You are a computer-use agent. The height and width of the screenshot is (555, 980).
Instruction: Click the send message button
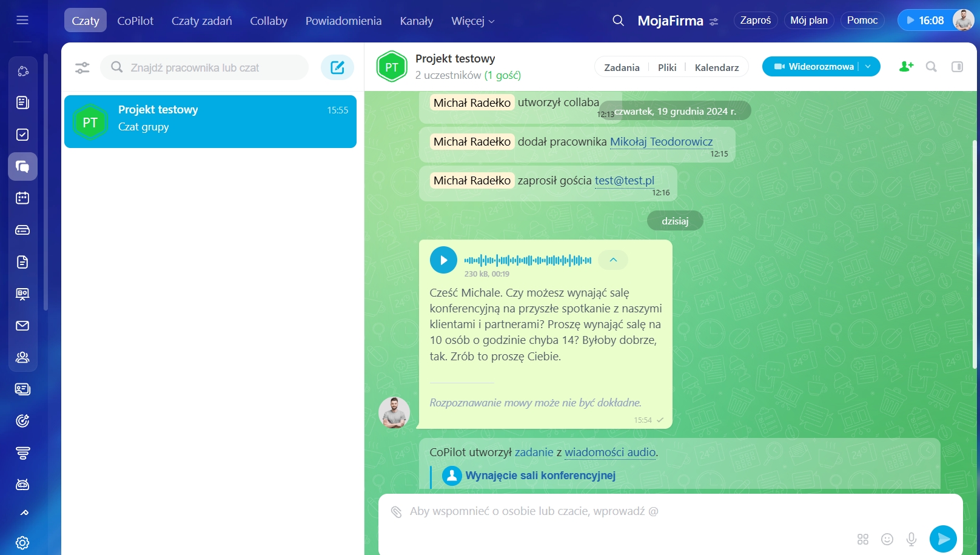pyautogui.click(x=943, y=539)
